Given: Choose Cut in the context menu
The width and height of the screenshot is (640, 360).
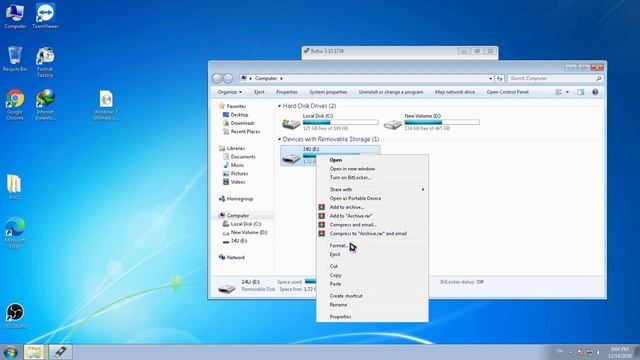Looking at the screenshot, I should point(372,266).
